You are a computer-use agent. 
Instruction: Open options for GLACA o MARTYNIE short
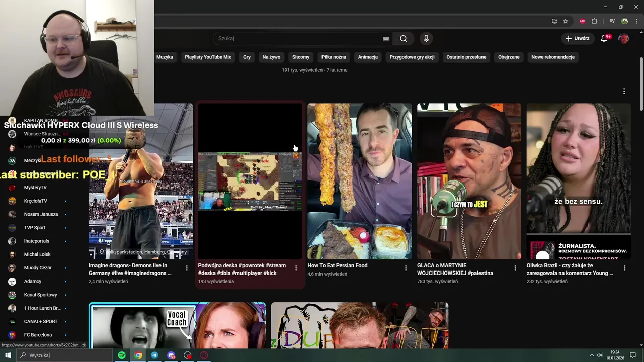[x=515, y=268]
